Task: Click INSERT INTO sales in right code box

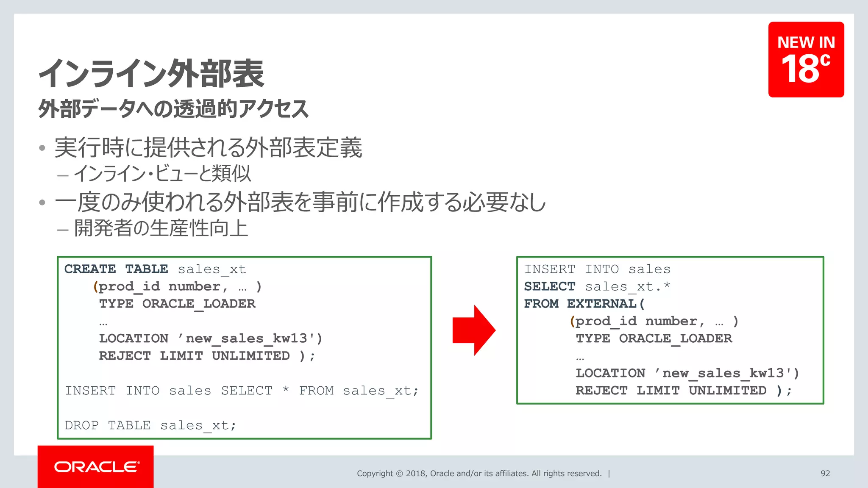Action: click(597, 269)
